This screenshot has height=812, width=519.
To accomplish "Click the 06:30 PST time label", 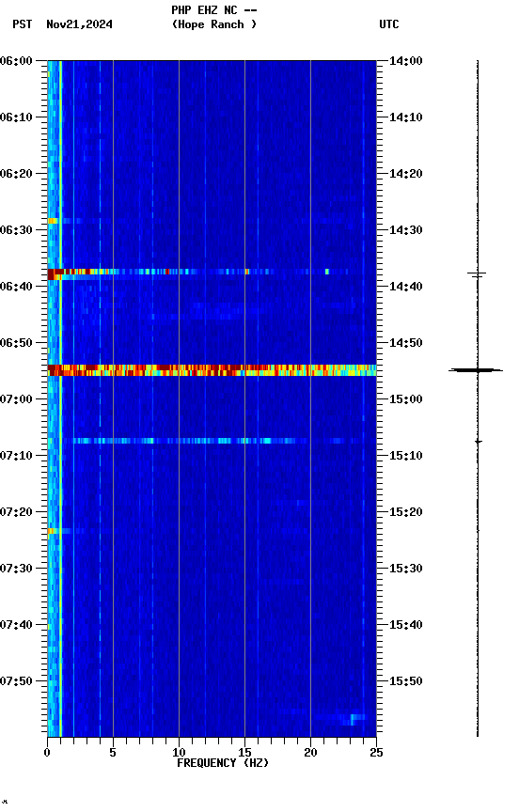I will tap(16, 230).
